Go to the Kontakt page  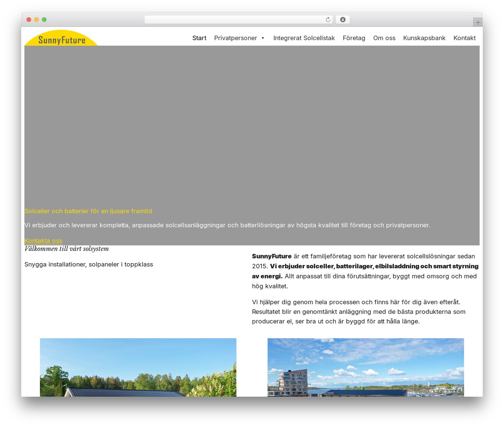[465, 38]
